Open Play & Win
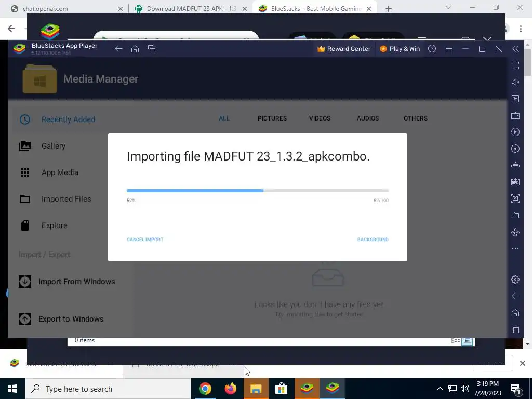This screenshot has height=399, width=532. click(400, 49)
